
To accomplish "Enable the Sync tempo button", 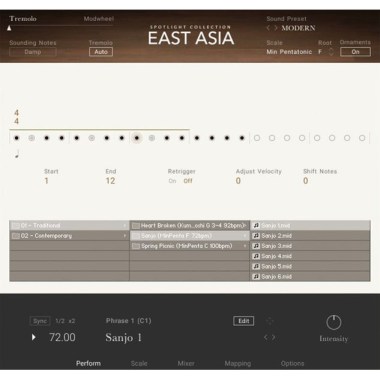I will pyautogui.click(x=40, y=321).
